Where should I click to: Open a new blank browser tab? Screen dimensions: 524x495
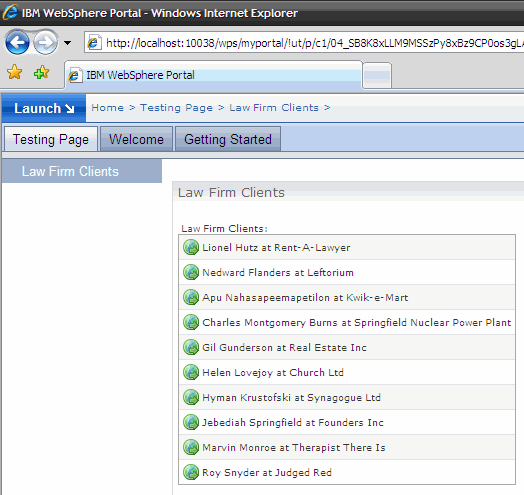(x=377, y=76)
